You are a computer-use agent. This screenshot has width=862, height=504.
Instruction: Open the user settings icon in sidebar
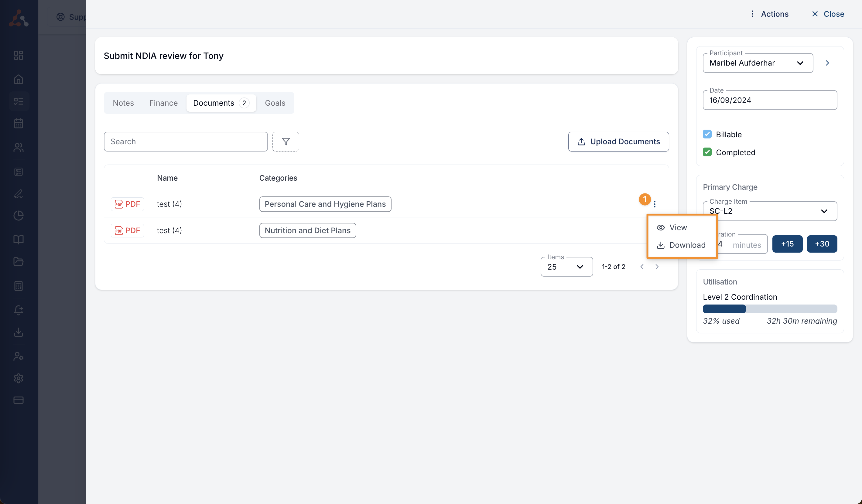click(19, 356)
